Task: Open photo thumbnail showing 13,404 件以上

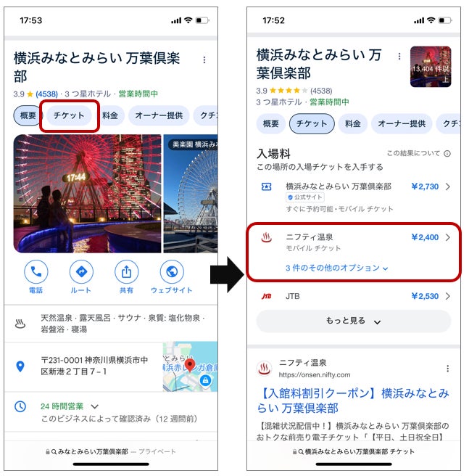Action: coord(431,67)
